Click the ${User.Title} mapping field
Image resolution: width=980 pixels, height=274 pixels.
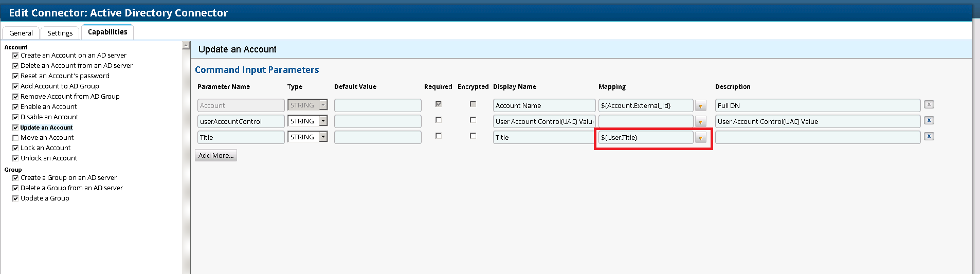(x=646, y=137)
